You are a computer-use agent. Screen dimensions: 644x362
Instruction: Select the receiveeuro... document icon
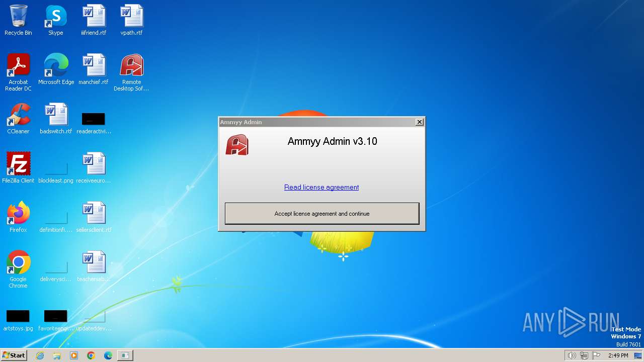(x=94, y=168)
